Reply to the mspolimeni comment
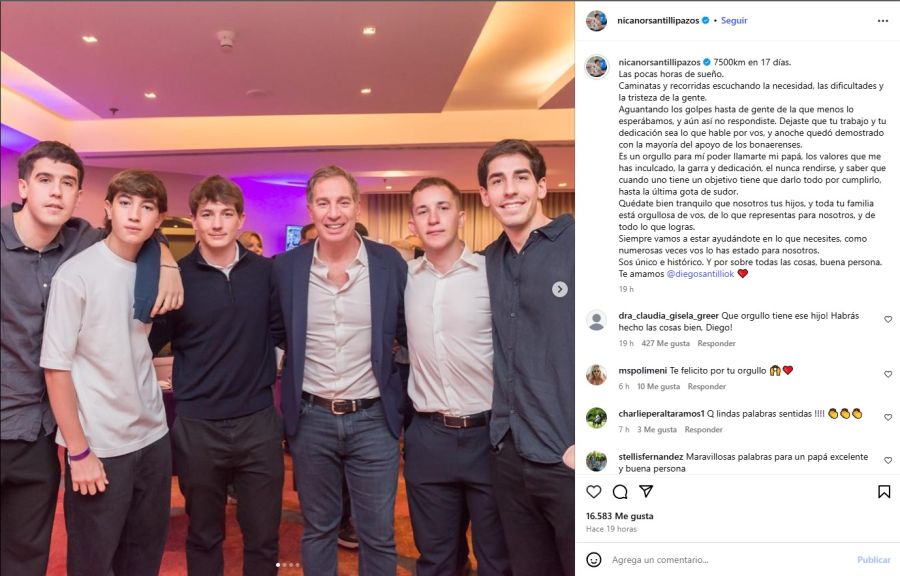This screenshot has width=900, height=576. click(706, 387)
